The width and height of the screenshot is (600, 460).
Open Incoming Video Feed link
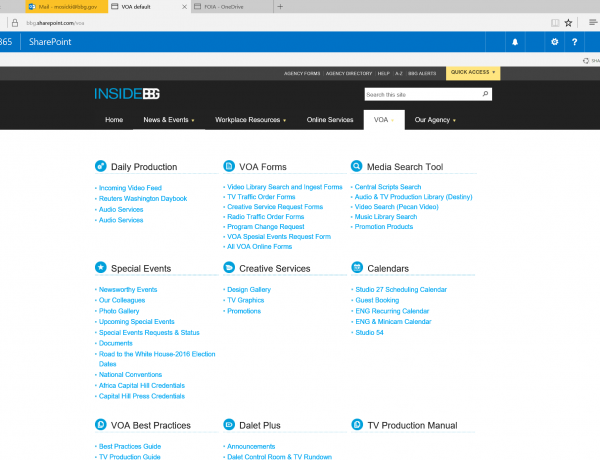(130, 188)
